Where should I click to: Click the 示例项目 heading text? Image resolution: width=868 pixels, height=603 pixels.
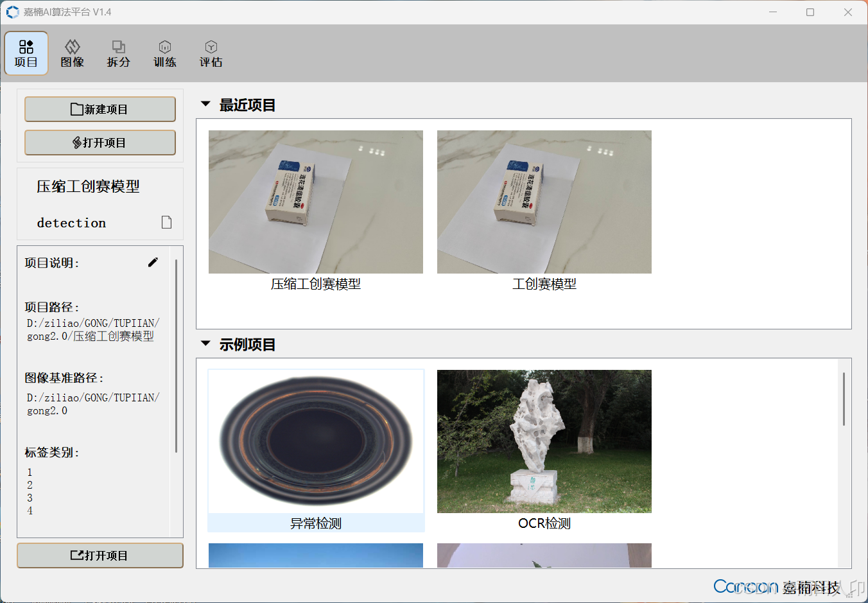point(247,345)
